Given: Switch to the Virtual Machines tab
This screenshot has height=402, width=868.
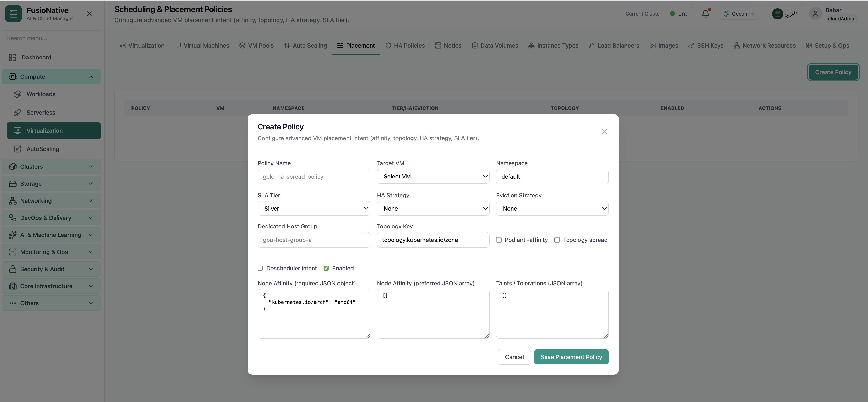Looking at the screenshot, I should (x=202, y=46).
